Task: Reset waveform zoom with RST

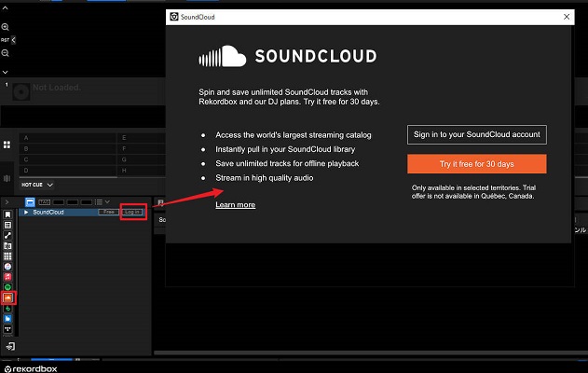Action: [x=5, y=40]
